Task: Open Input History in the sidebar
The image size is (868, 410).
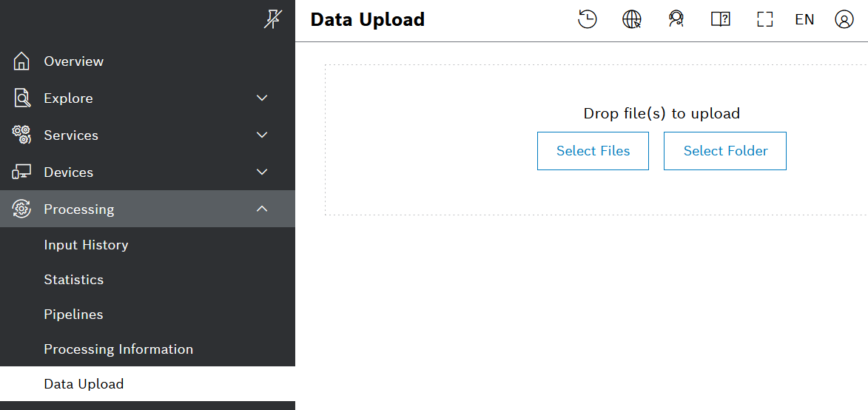Action: click(86, 245)
